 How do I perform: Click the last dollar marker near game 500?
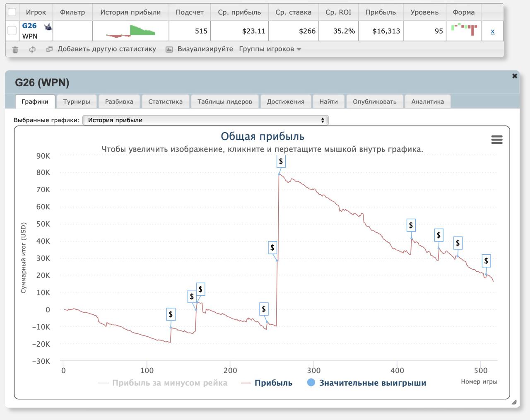pyautogui.click(x=486, y=261)
